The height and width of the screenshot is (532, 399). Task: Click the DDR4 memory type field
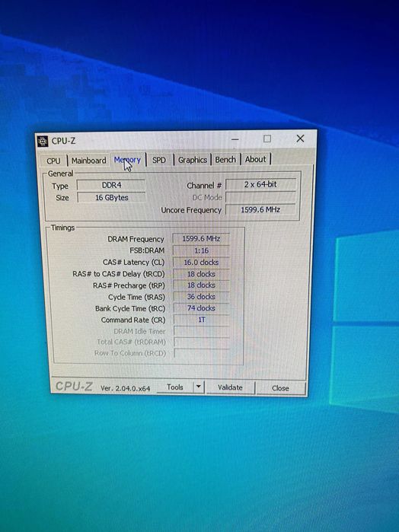[111, 185]
